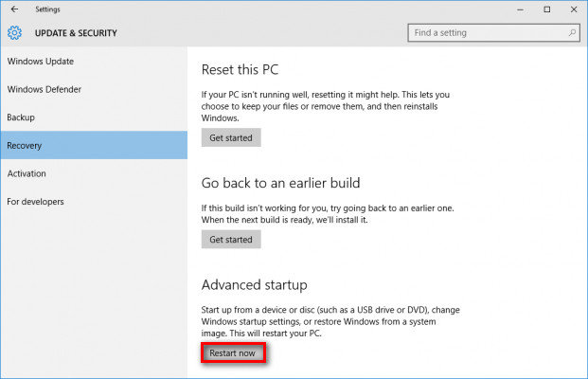Click the search magnifier icon

point(572,32)
